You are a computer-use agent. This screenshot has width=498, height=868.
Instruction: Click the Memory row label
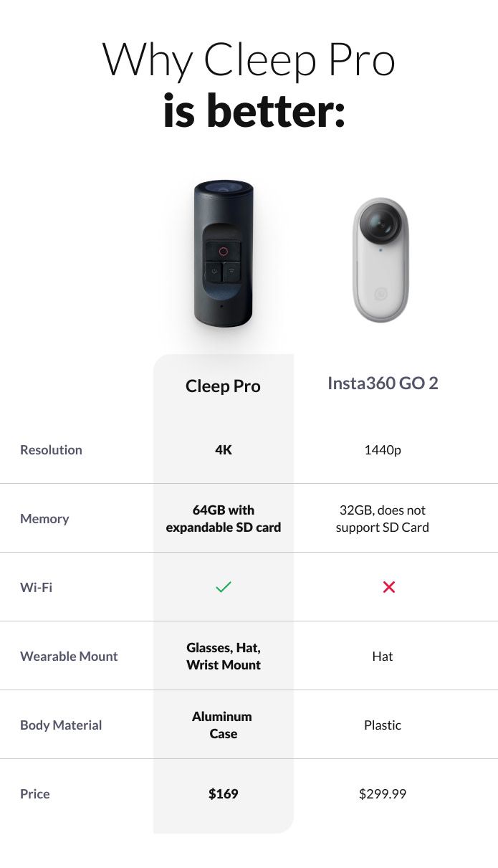point(44,519)
